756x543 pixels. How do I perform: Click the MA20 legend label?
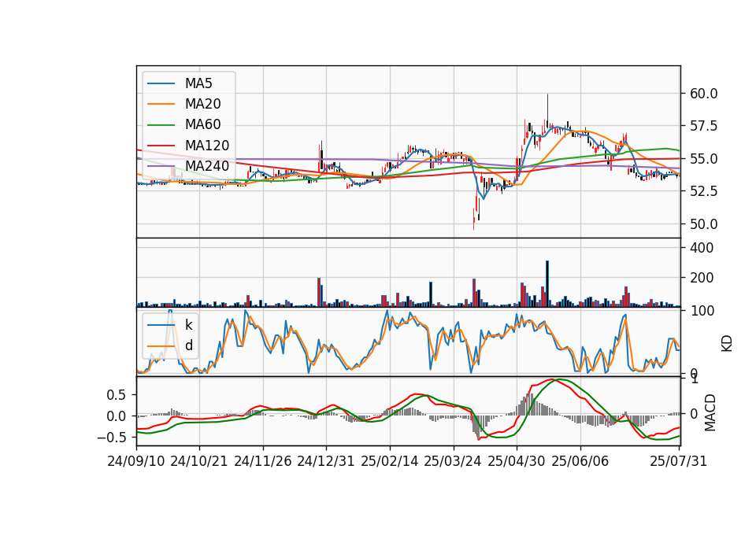pos(202,104)
